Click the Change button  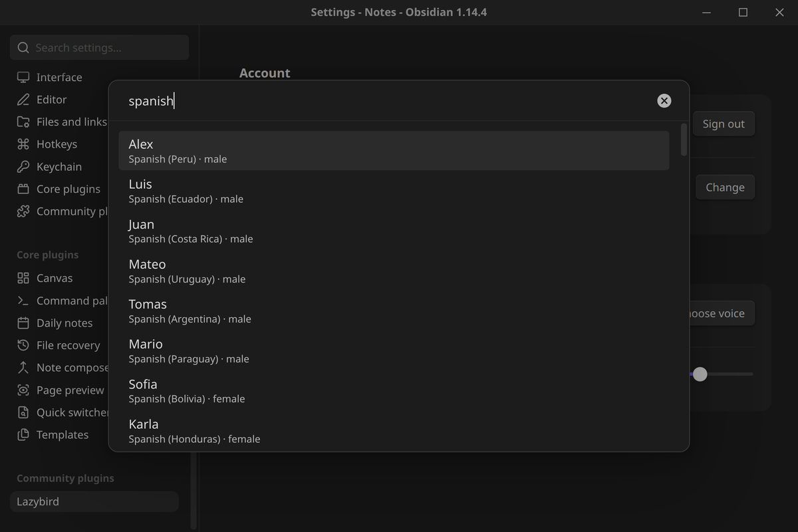pyautogui.click(x=725, y=188)
